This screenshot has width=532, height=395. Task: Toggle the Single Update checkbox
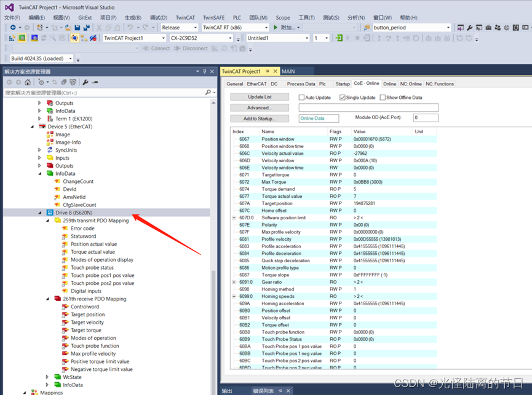coord(343,97)
